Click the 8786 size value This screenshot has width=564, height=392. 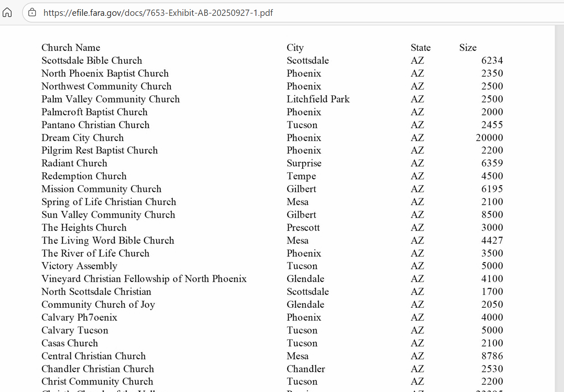click(492, 356)
